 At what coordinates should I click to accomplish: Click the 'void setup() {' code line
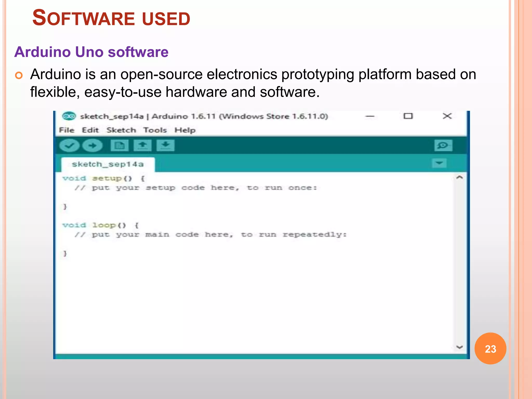103,178
